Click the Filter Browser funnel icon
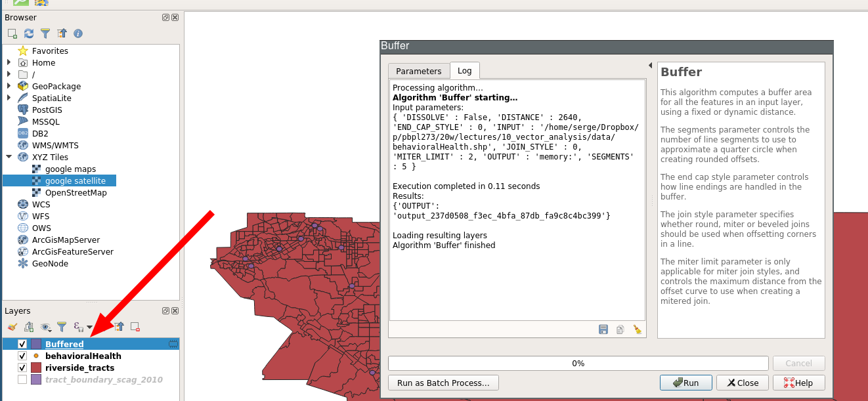This screenshot has width=868, height=401. pyautogui.click(x=45, y=33)
